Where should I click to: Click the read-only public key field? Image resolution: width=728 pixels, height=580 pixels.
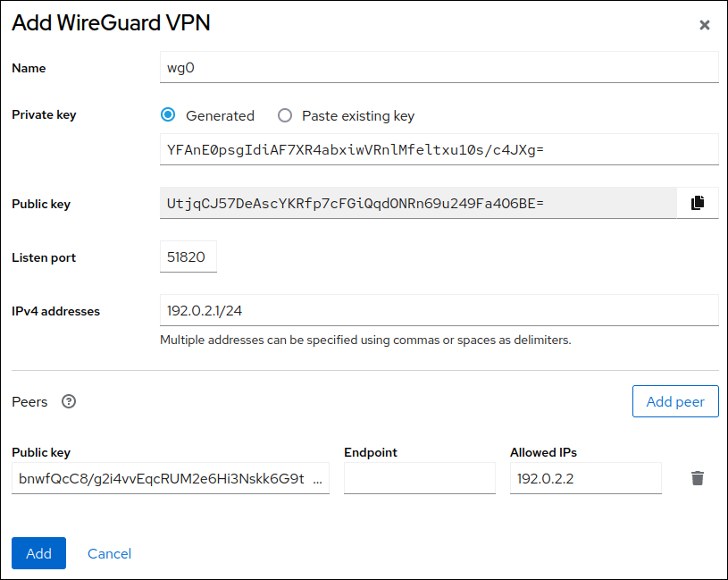pos(418,203)
